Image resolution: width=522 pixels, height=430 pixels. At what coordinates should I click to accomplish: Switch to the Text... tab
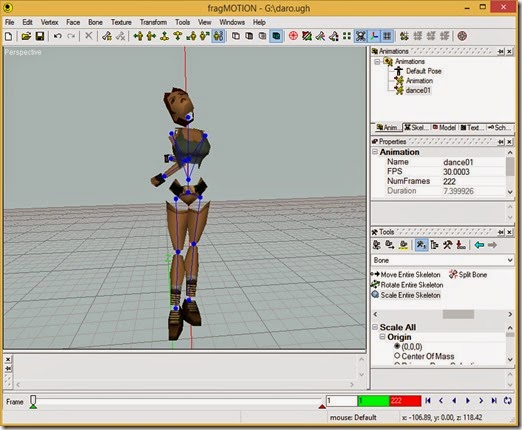pyautogui.click(x=472, y=127)
